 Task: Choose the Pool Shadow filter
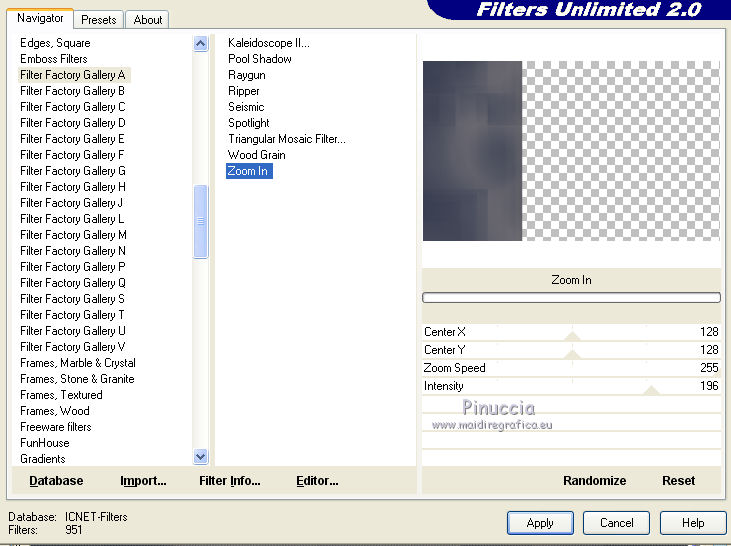[260, 59]
